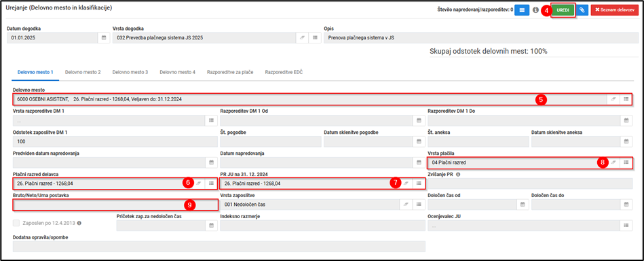Open the blue list button beside Število napredovanj

tap(522, 10)
